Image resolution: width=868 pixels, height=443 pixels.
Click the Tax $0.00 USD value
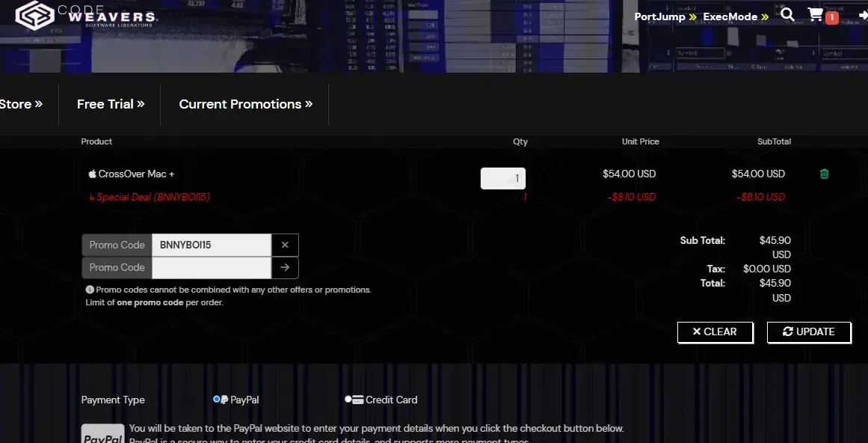coord(767,269)
